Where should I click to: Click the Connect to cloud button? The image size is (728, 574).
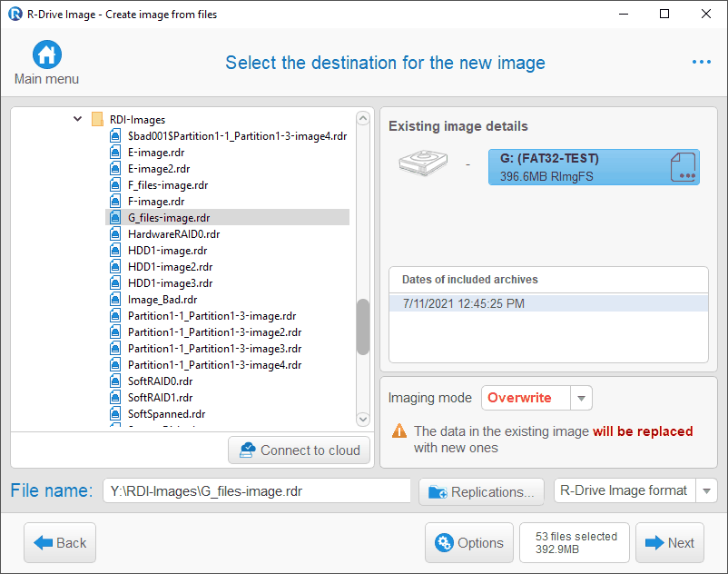pos(299,450)
